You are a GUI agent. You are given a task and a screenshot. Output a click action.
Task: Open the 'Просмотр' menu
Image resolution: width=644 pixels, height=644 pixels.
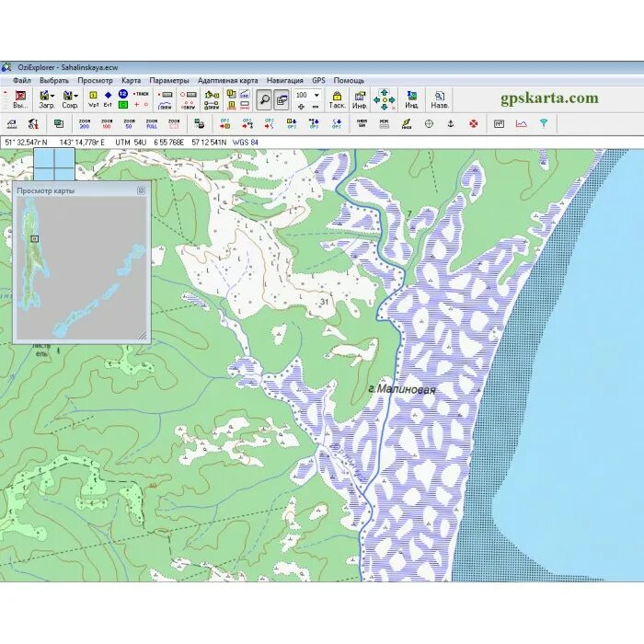click(95, 81)
